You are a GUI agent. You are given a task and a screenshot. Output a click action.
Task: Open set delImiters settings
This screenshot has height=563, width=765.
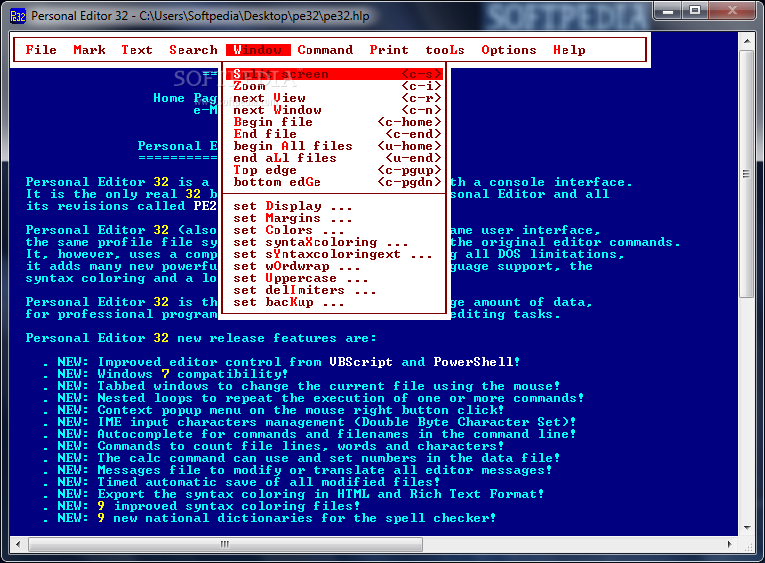(x=334, y=290)
